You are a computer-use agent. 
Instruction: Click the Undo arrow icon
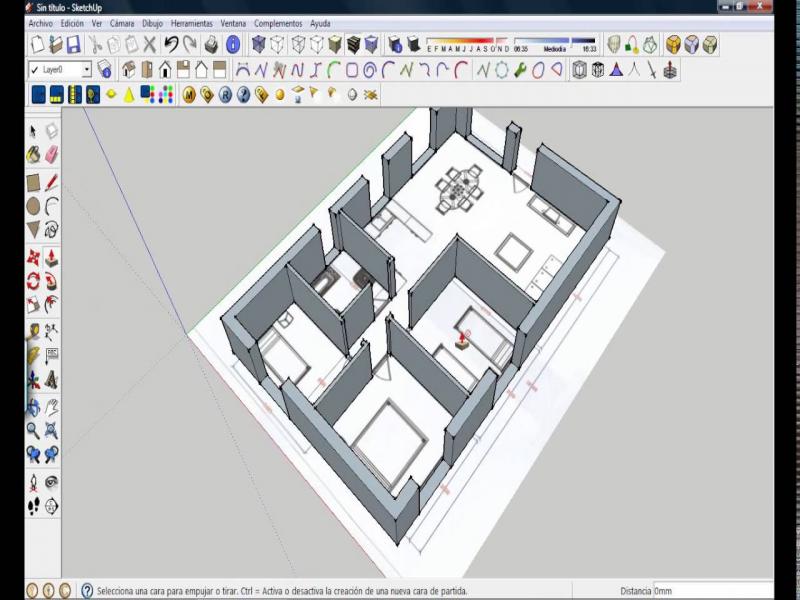(171, 44)
